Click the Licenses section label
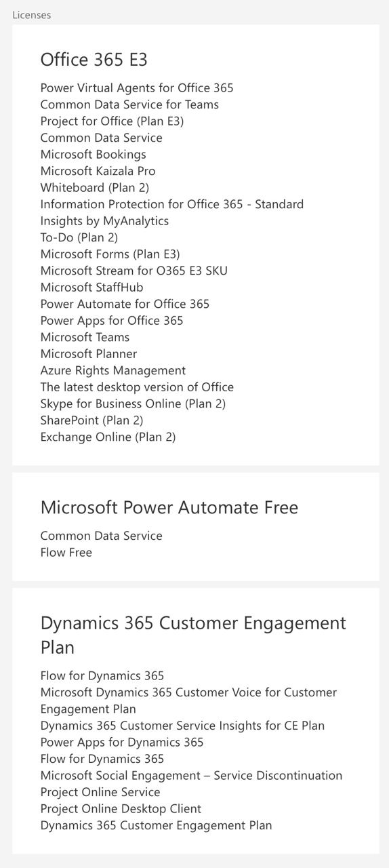Viewport: 389px width, 868px height. 31,14
